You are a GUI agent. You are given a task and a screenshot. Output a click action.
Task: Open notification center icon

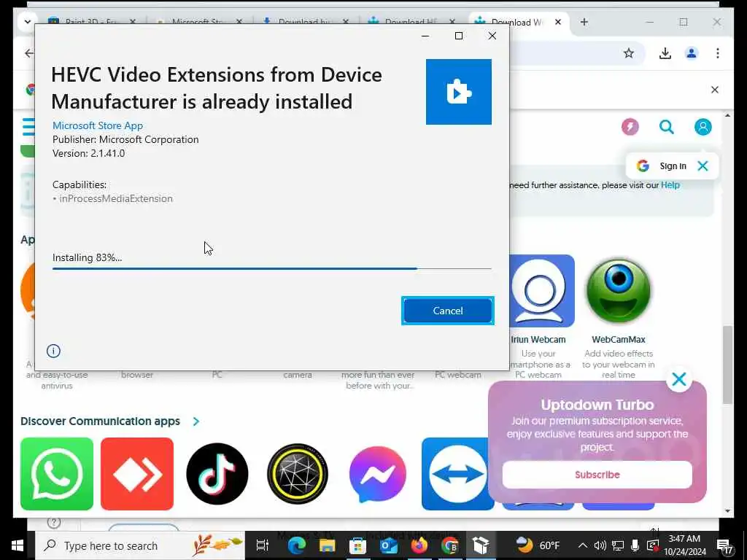click(725, 547)
